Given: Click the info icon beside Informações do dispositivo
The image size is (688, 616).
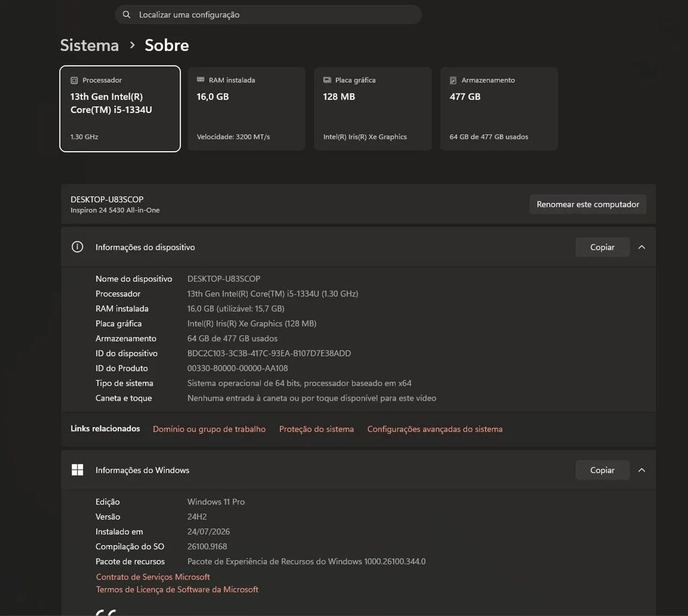Looking at the screenshot, I should tap(77, 247).
